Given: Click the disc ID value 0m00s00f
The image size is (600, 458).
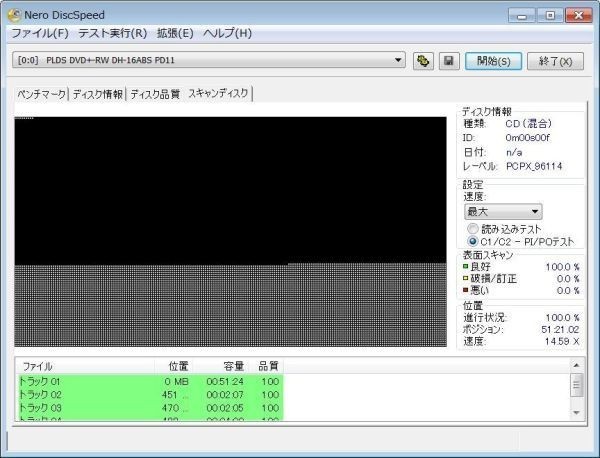Looking at the screenshot, I should point(528,138).
